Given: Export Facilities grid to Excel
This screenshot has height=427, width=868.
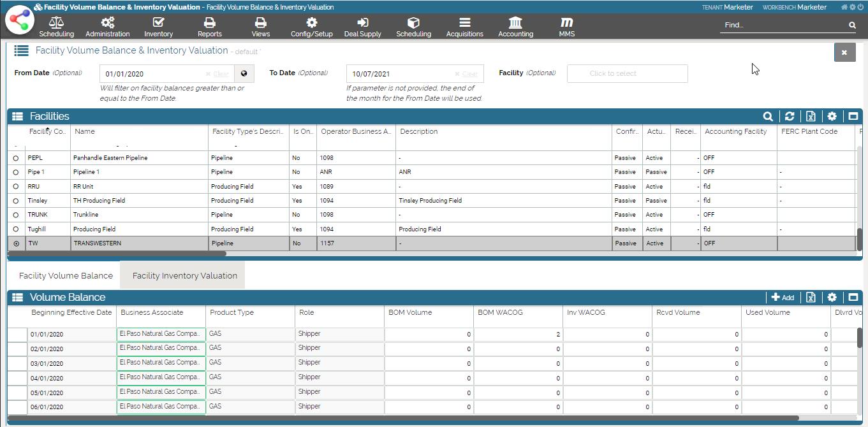Looking at the screenshot, I should 811,117.
